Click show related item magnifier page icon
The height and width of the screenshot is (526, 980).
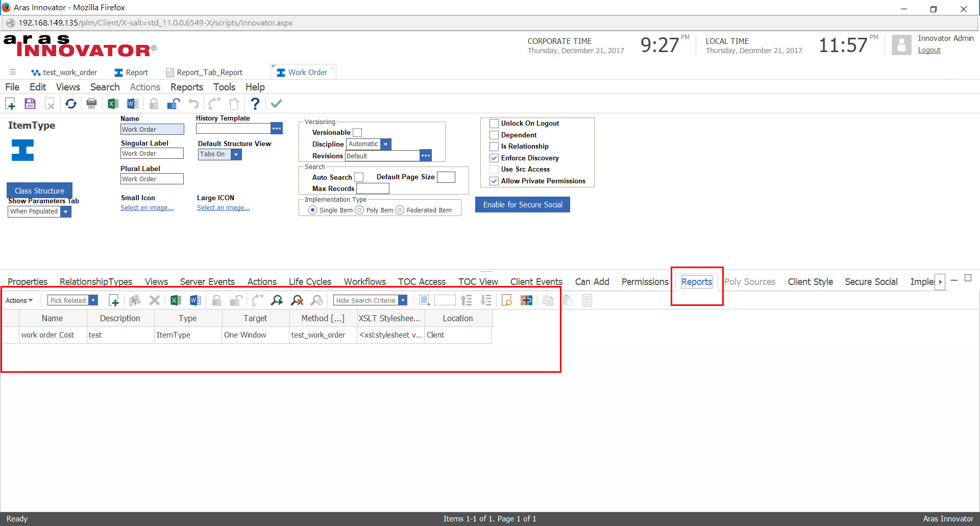507,300
